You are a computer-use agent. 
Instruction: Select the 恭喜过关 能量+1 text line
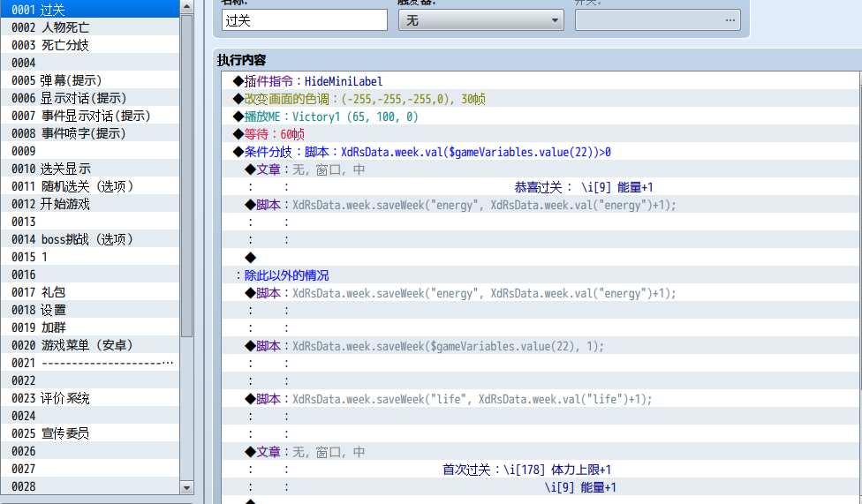(x=541, y=187)
